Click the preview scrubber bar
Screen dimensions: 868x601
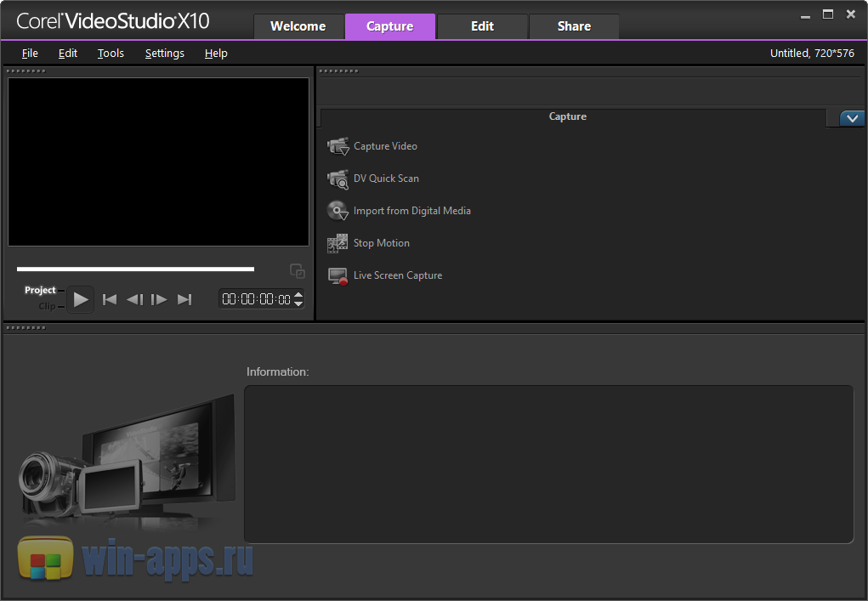[x=135, y=269]
